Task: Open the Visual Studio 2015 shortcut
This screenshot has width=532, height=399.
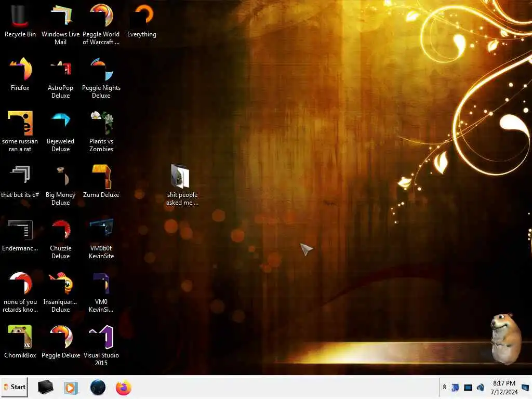Action: coord(101,346)
